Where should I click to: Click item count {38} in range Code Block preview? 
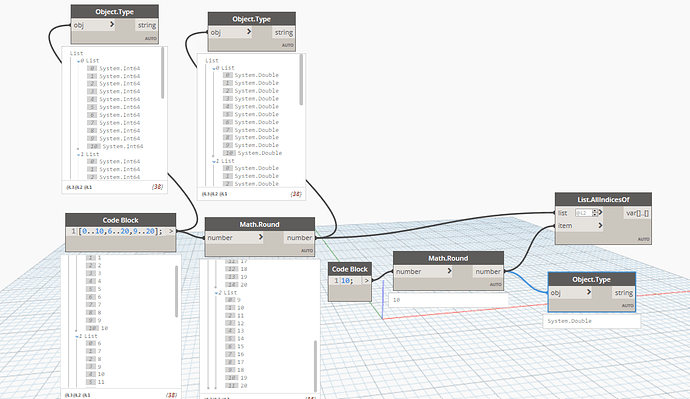(x=171, y=395)
